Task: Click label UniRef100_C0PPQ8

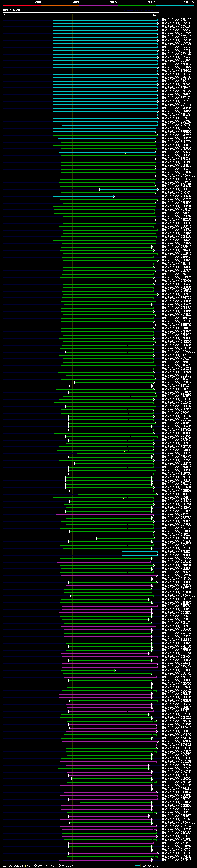Action: tap(177, 108)
